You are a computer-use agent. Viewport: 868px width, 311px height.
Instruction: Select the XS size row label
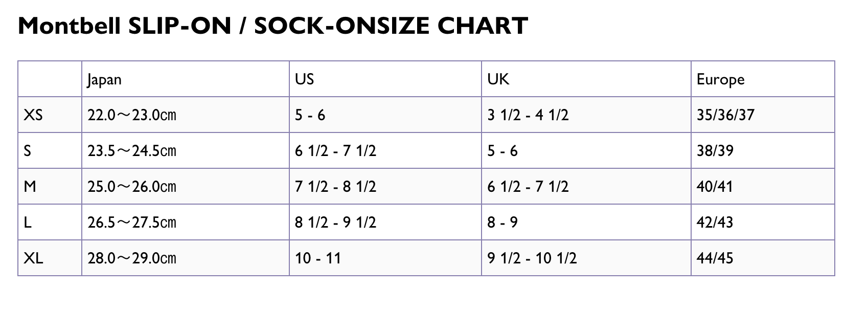click(x=33, y=115)
